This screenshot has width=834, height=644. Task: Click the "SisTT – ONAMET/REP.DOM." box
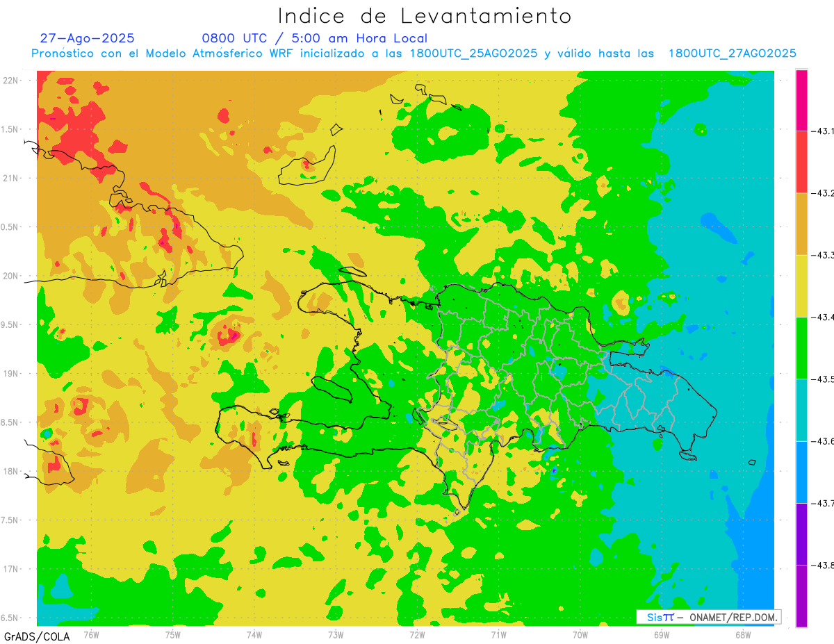709,617
